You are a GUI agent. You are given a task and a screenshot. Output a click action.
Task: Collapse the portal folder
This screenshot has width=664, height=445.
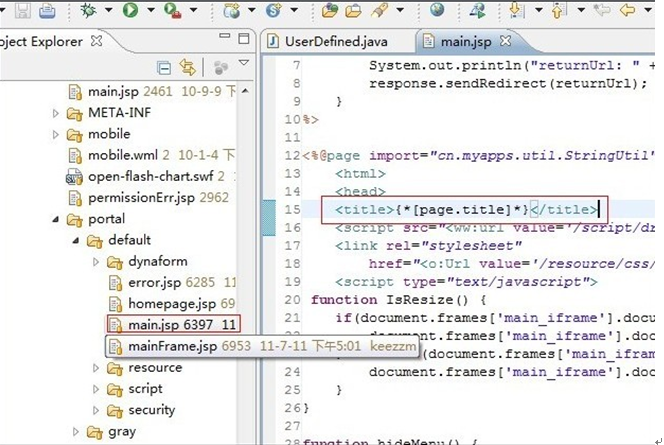coord(56,219)
